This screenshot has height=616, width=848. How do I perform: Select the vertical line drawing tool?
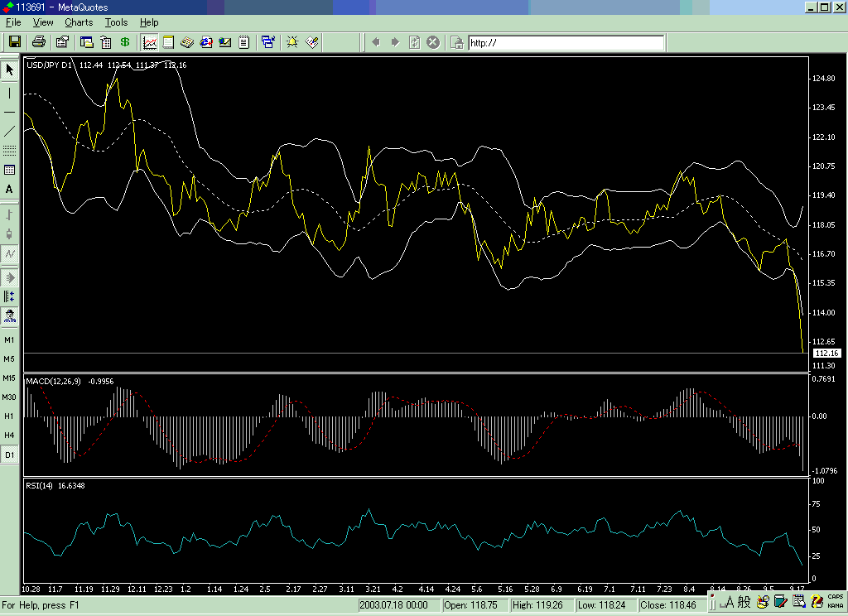(x=10, y=94)
